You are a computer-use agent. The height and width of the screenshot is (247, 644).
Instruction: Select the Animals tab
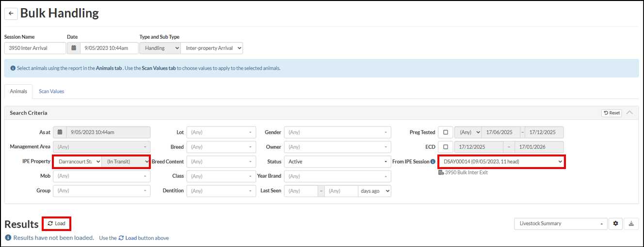pyautogui.click(x=18, y=91)
